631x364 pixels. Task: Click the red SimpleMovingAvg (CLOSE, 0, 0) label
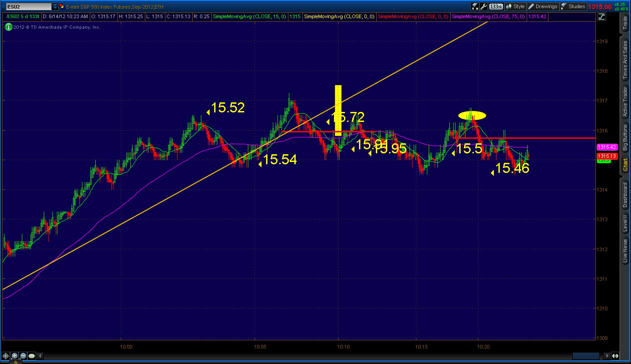(414, 17)
